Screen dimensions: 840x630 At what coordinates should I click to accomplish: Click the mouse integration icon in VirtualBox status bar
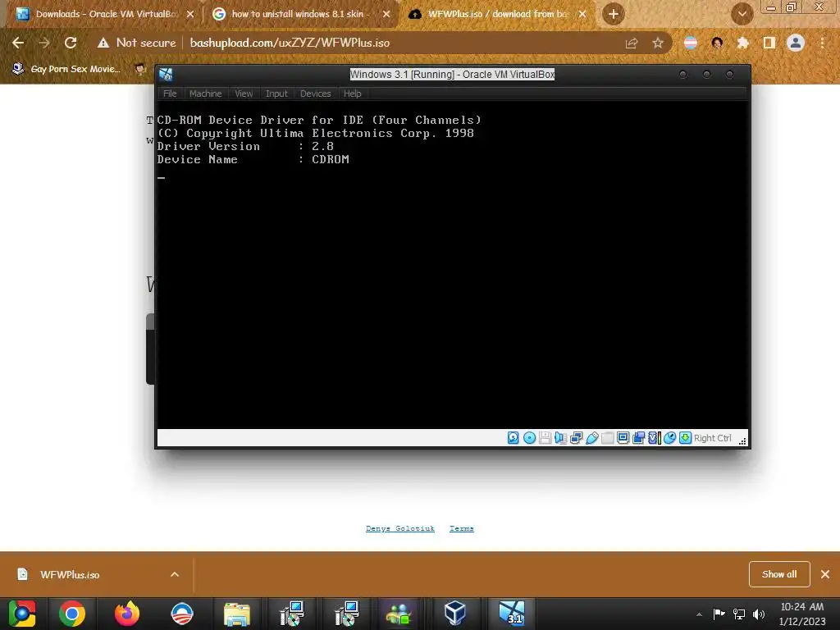tap(669, 438)
